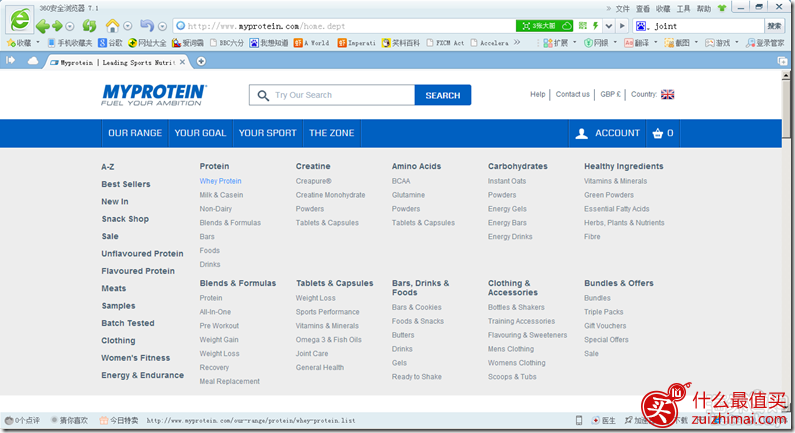Image resolution: width=795 pixels, height=433 pixels.
Task: Click the 搜索 button in browser search box
Action: [x=774, y=26]
